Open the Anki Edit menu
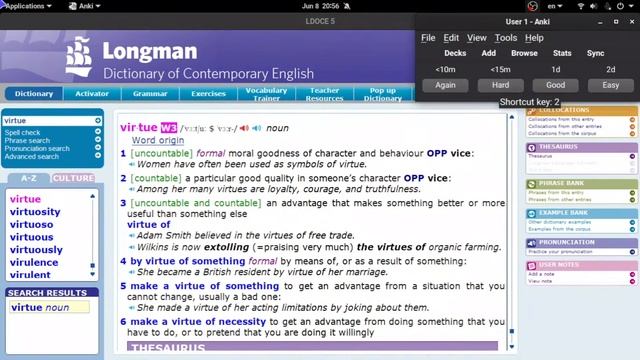This screenshot has width=640, height=360. point(451,38)
